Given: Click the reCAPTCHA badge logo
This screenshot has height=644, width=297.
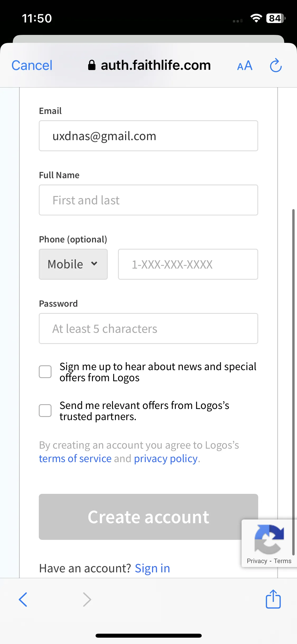Looking at the screenshot, I should 269,539.
